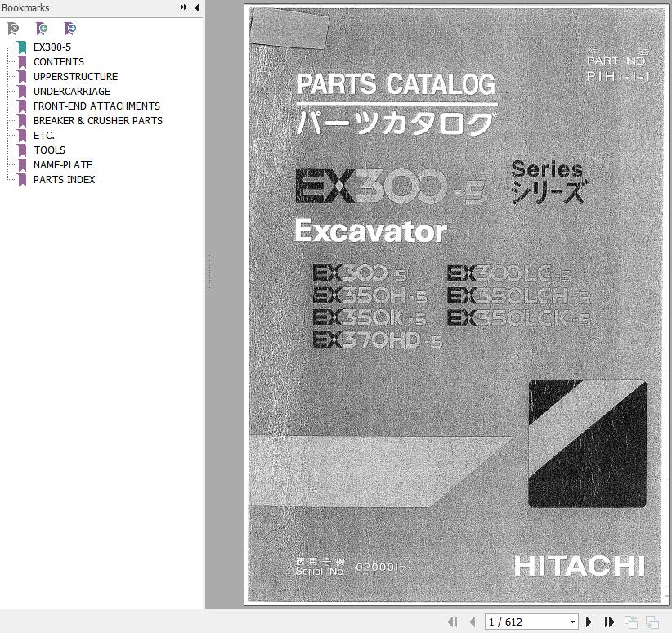
Task: Click the Bookmarks panel title
Action: click(25, 7)
